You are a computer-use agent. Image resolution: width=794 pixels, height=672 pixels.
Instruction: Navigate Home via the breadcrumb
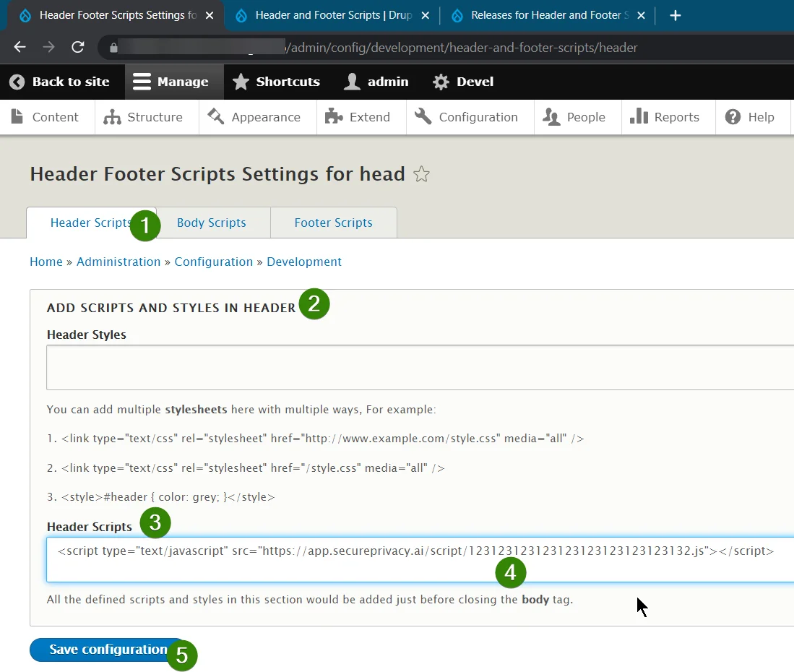pyautogui.click(x=46, y=262)
